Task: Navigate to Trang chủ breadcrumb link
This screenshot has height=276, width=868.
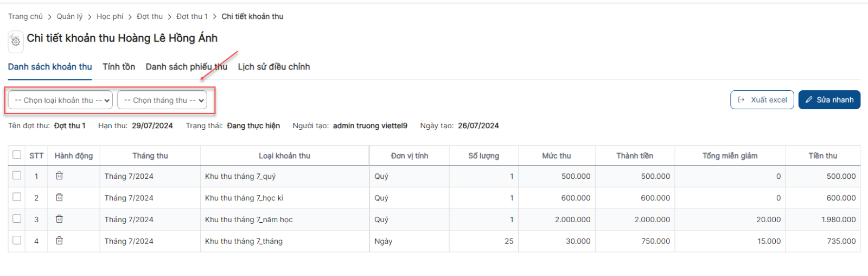Action: [x=25, y=16]
